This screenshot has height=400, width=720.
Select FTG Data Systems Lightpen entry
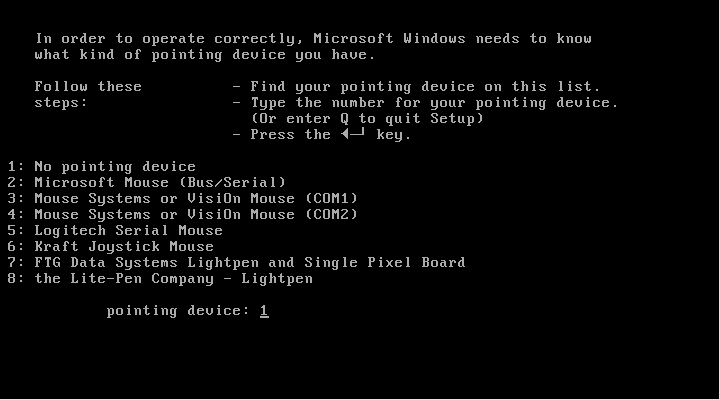[x=236, y=263]
